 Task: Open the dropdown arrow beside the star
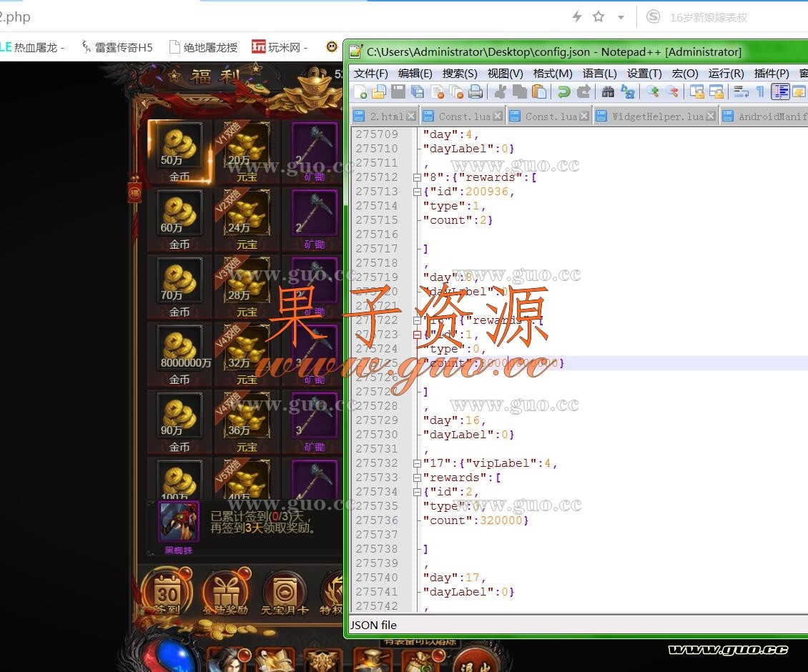point(621,18)
